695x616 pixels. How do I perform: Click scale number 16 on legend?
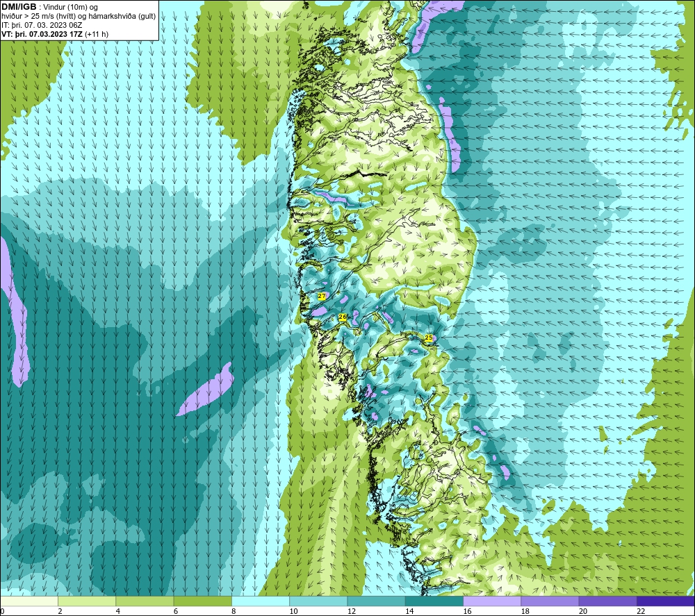tap(467, 611)
